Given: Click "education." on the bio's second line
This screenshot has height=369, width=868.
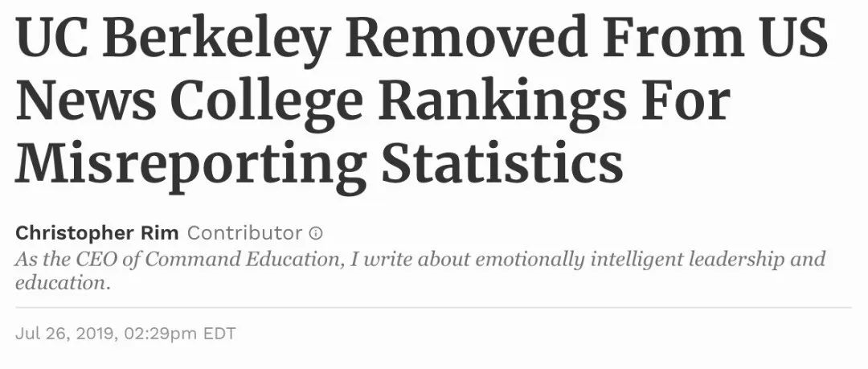Looking at the screenshot, I should coord(60,283).
